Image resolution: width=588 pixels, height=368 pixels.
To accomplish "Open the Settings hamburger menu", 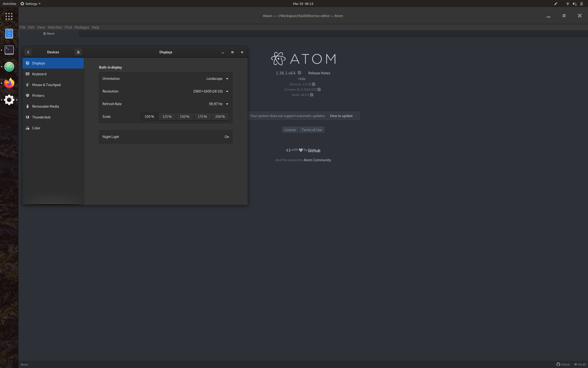I will pos(78,52).
